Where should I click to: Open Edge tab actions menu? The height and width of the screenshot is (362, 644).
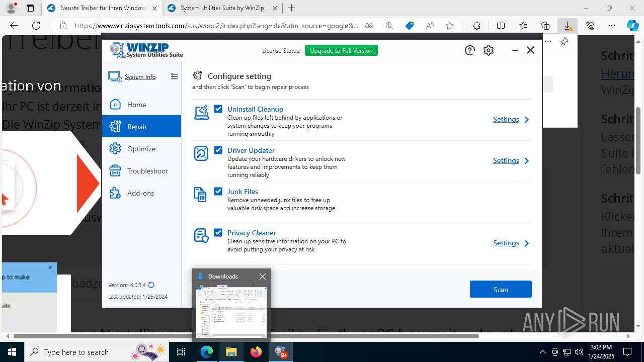[x=30, y=8]
